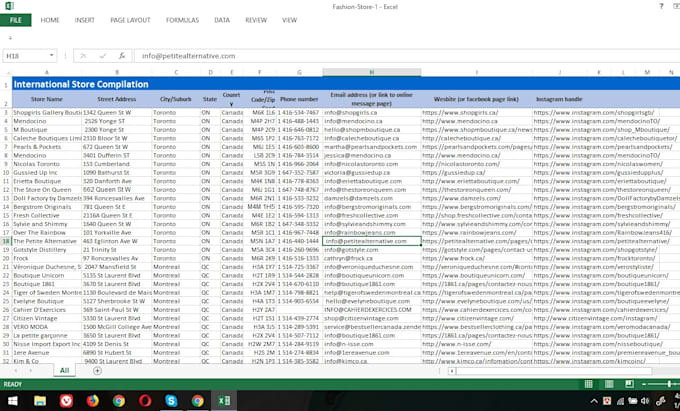This screenshot has height=411, width=680.
Task: Open the VIEW ribbon tab
Action: click(x=289, y=20)
